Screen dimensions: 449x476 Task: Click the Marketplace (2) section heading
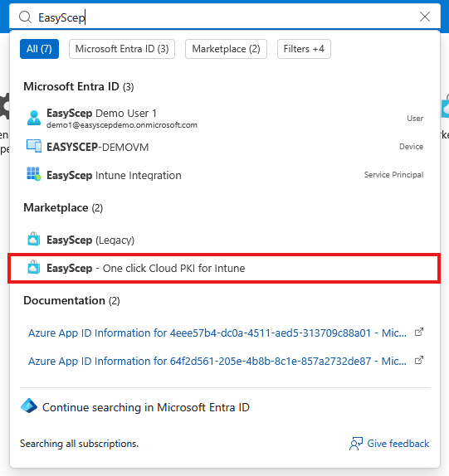(x=63, y=208)
